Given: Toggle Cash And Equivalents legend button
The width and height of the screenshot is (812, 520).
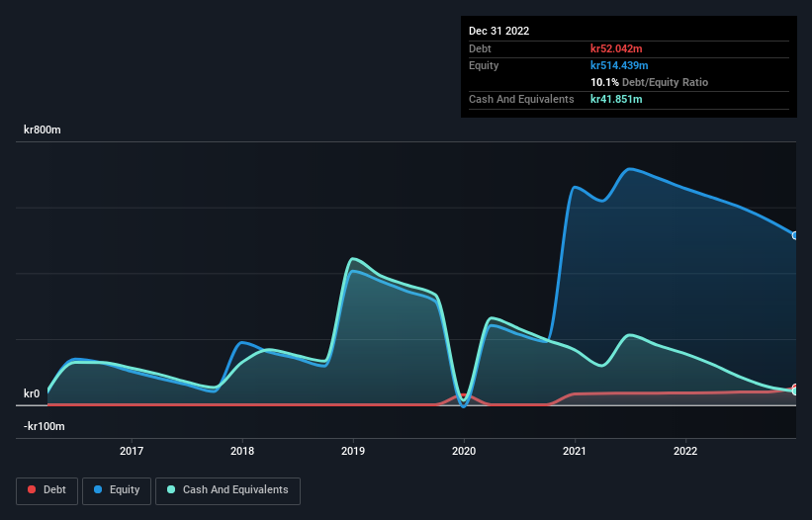Looking at the screenshot, I should (x=227, y=490).
